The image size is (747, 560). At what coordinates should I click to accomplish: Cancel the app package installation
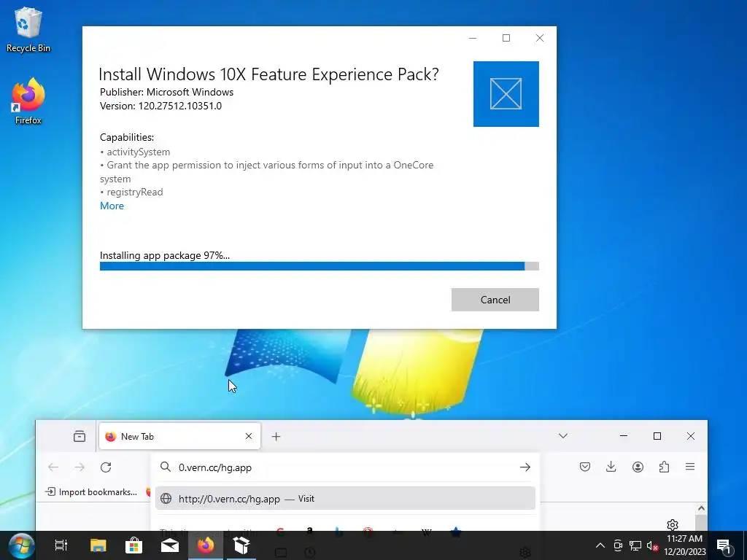[495, 300]
